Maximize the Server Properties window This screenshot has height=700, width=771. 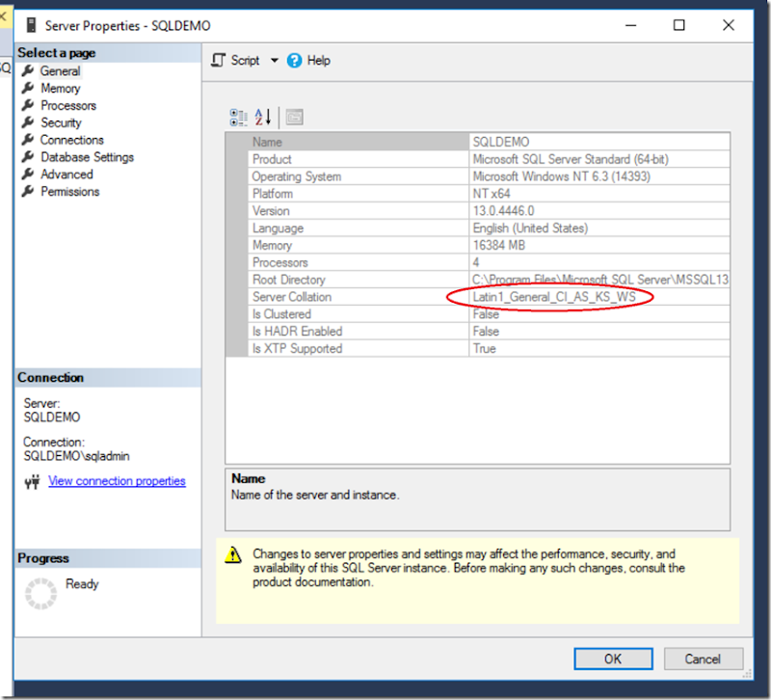click(679, 25)
